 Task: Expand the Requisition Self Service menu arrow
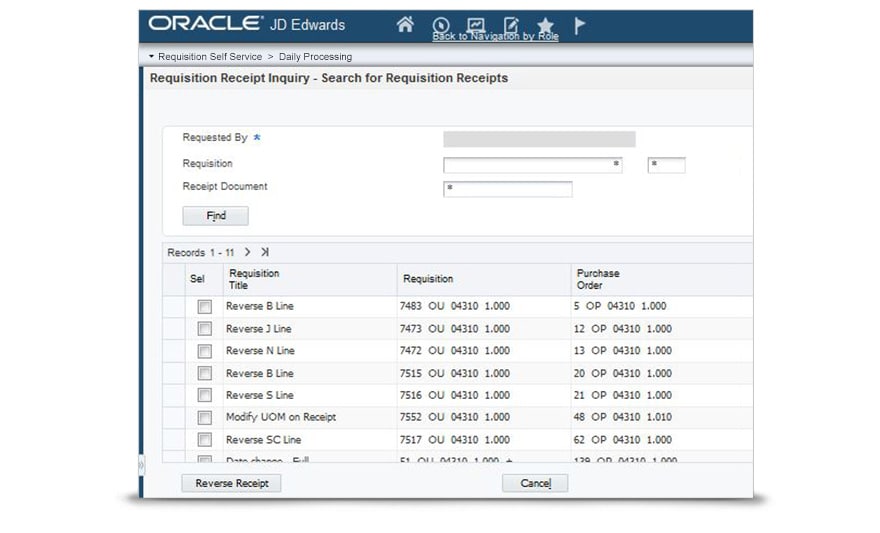click(151, 57)
